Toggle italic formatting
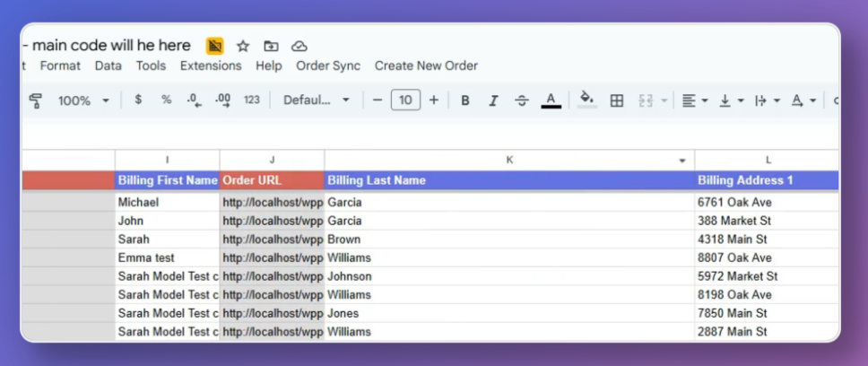The width and height of the screenshot is (868, 366). click(493, 100)
